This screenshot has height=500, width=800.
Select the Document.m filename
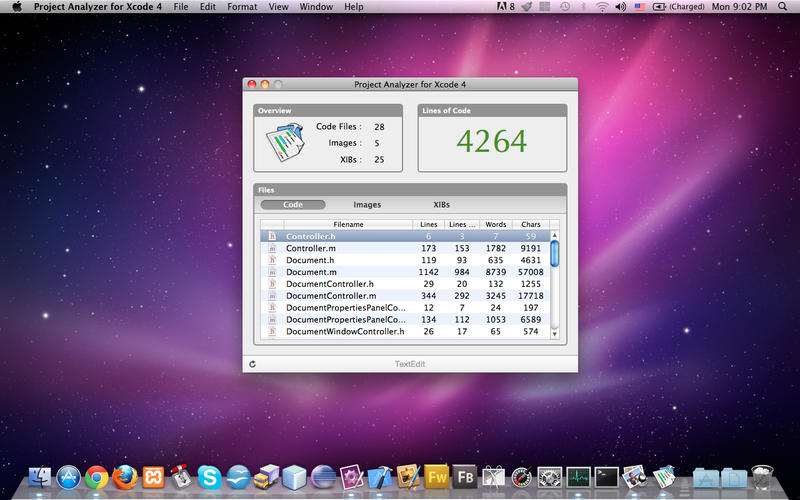click(x=311, y=272)
